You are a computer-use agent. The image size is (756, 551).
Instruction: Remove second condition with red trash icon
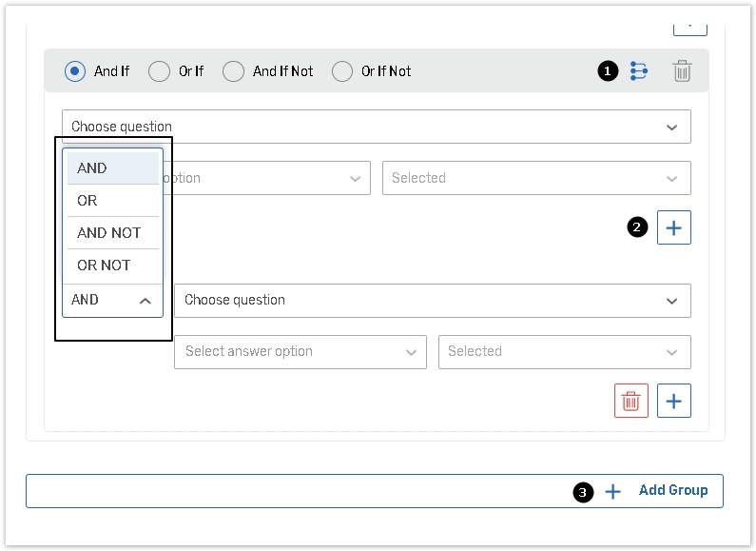tap(630, 401)
